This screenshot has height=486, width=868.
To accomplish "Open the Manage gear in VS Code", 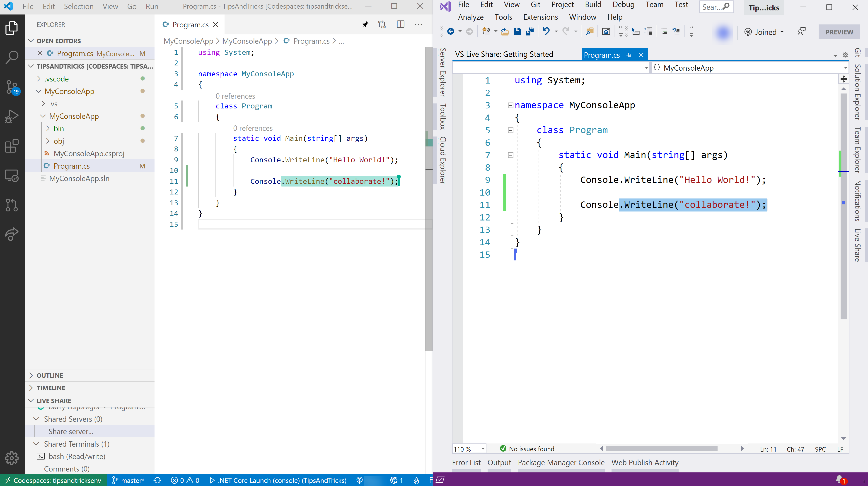I will (x=12, y=458).
